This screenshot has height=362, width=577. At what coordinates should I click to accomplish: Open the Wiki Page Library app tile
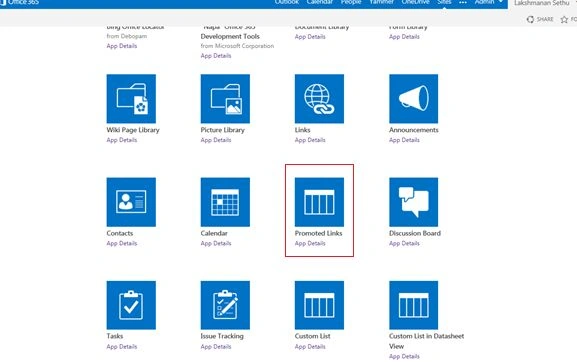(x=131, y=99)
